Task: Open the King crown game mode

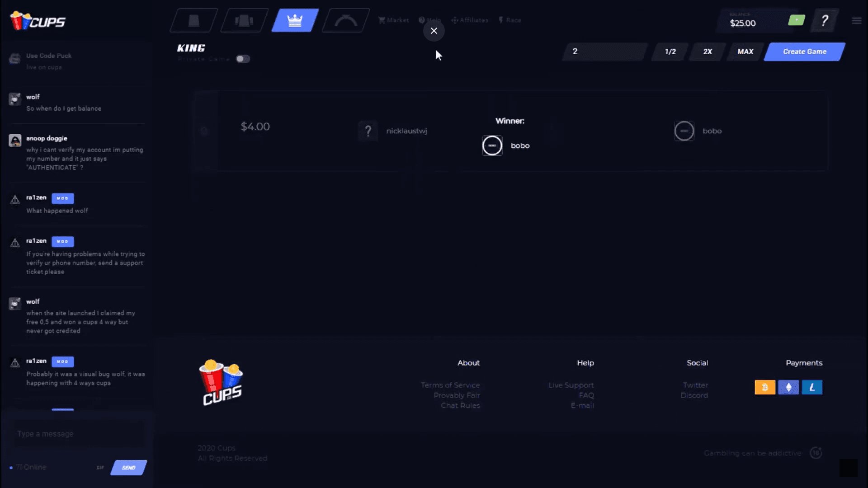Action: pyautogui.click(x=295, y=21)
